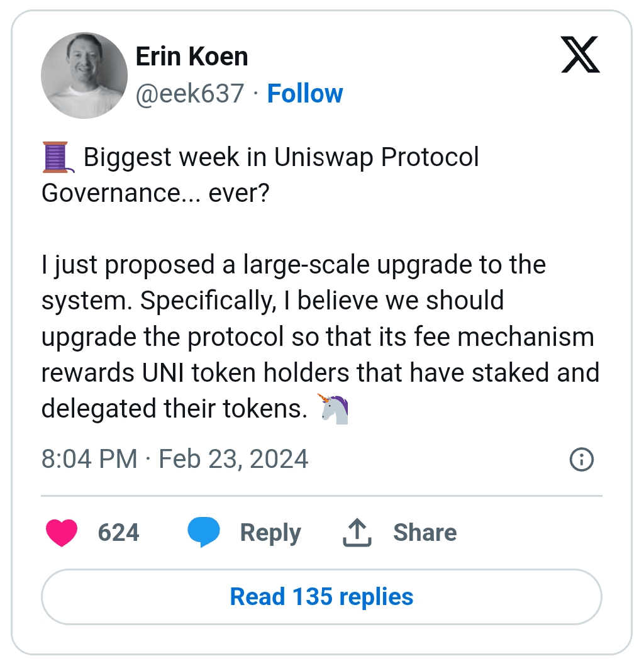Viewport: 644px width, 661px height.
Task: Click the blue reply speech bubble icon
Action: 204,533
